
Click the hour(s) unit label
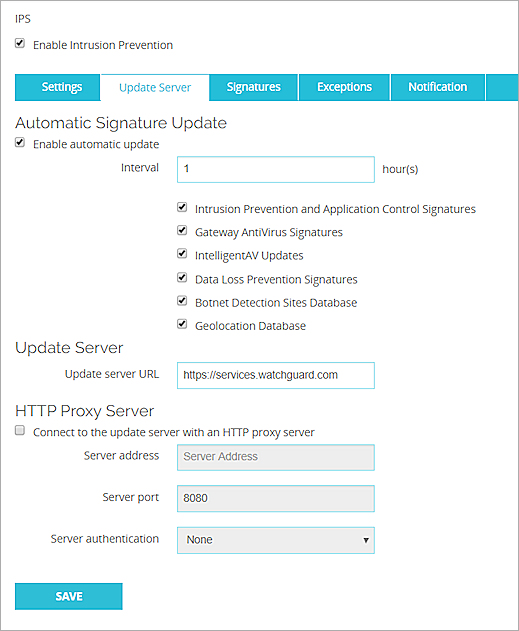point(400,169)
